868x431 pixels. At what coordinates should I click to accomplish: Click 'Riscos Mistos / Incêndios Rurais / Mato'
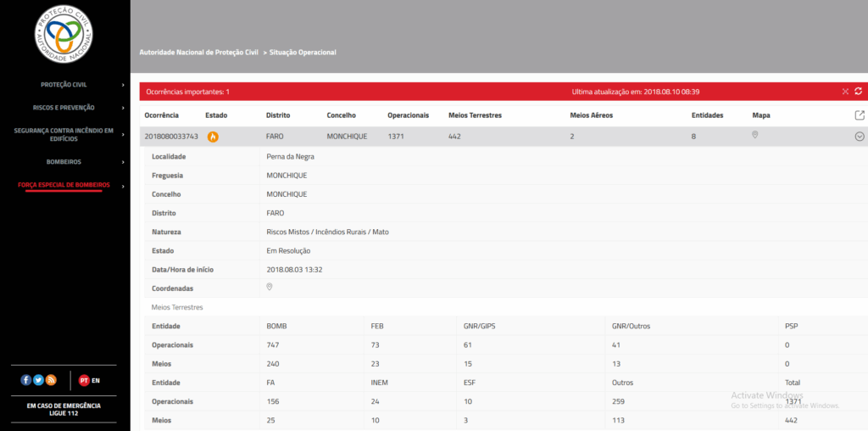tap(328, 232)
